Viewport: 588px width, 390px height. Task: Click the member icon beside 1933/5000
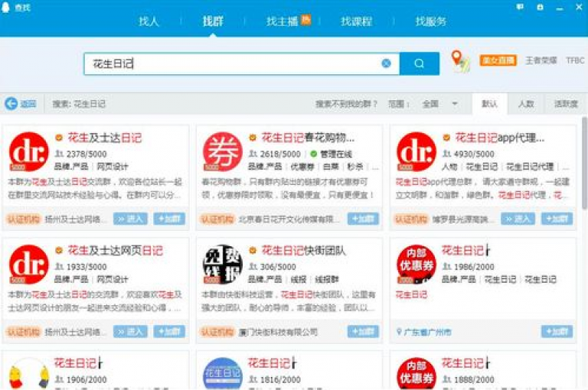tap(59, 266)
